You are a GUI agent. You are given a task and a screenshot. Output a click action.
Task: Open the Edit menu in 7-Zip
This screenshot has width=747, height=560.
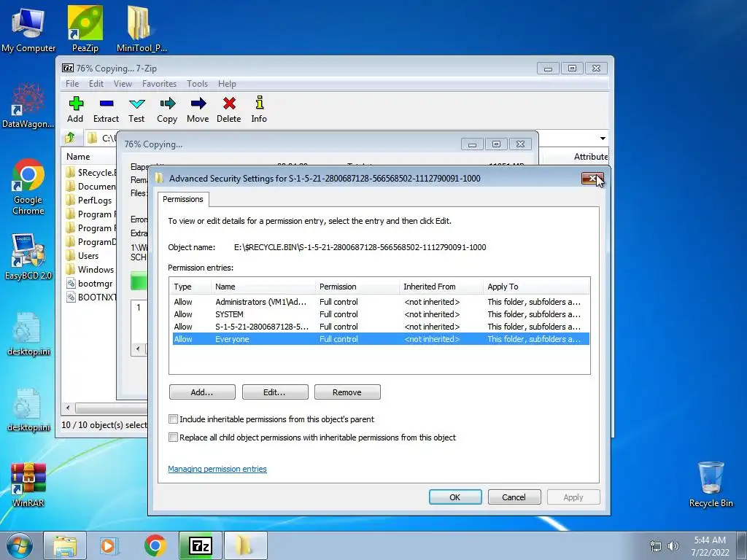point(96,84)
